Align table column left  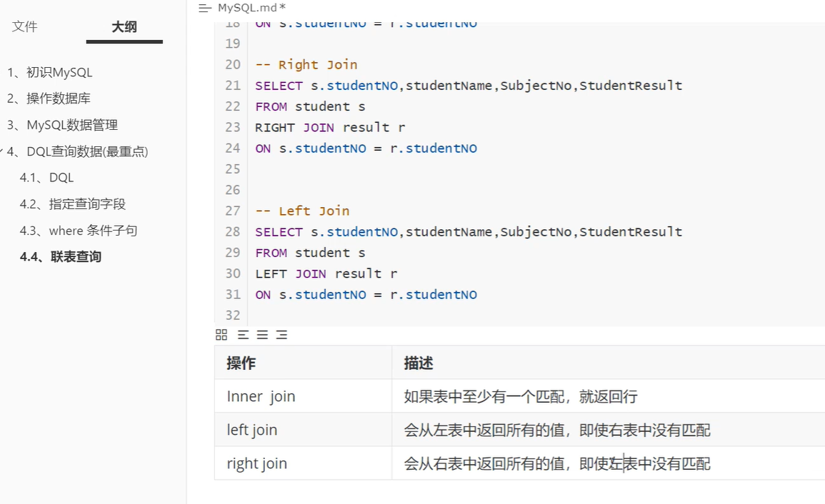[243, 335]
